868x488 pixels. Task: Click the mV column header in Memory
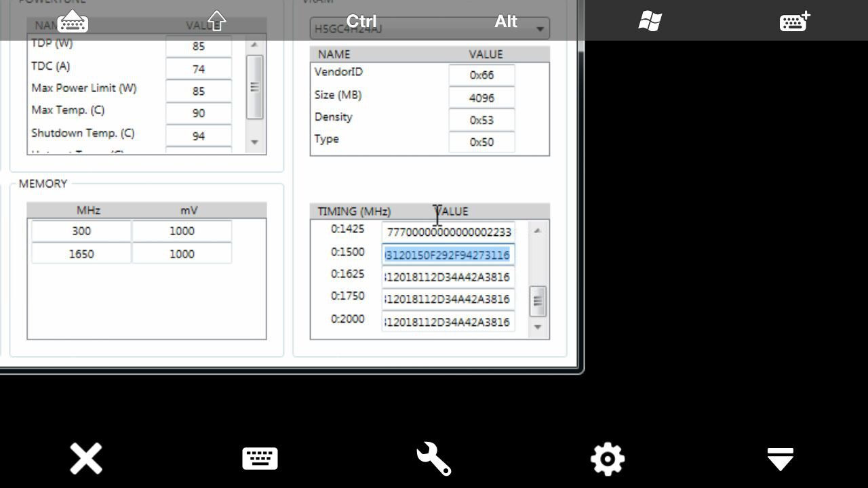pyautogui.click(x=189, y=210)
